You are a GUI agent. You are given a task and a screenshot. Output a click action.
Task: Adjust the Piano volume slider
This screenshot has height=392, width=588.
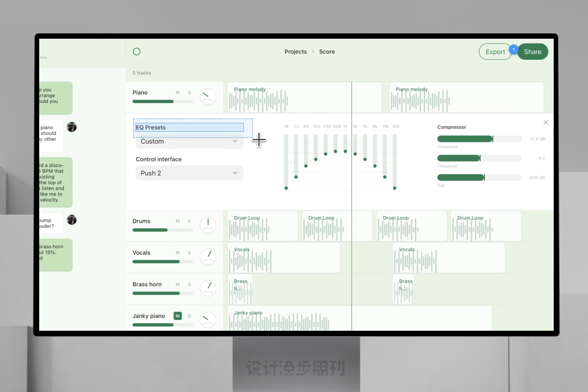pos(163,101)
